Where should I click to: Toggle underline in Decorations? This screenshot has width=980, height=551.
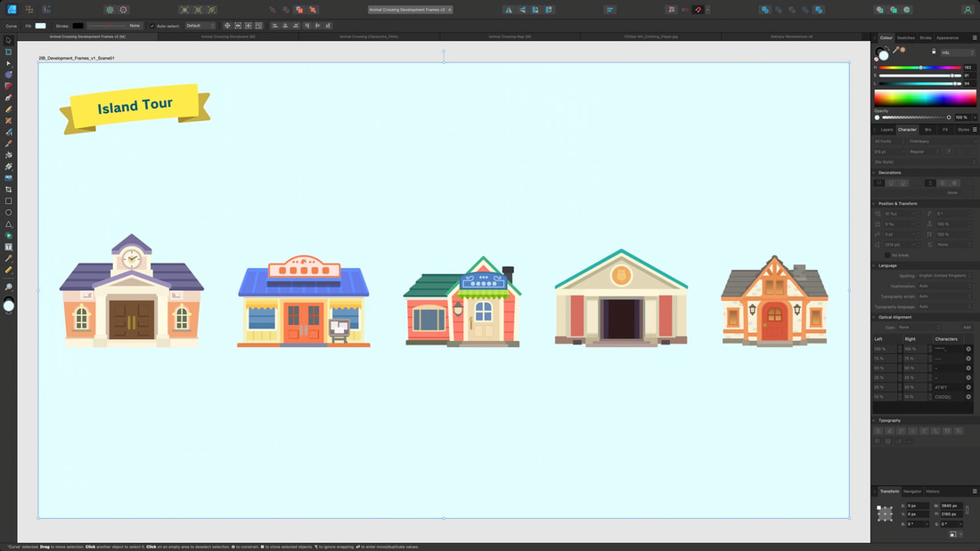[891, 182]
